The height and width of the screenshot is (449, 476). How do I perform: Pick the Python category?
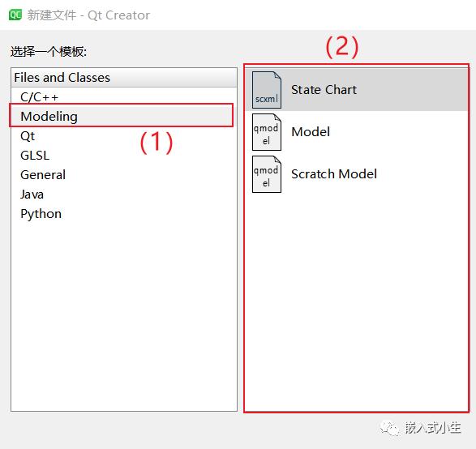tap(123, 214)
